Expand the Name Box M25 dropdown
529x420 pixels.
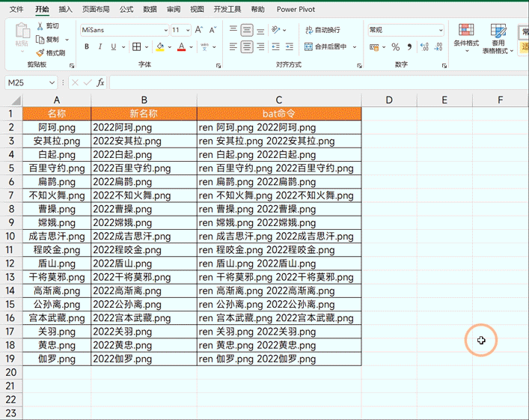click(52, 82)
